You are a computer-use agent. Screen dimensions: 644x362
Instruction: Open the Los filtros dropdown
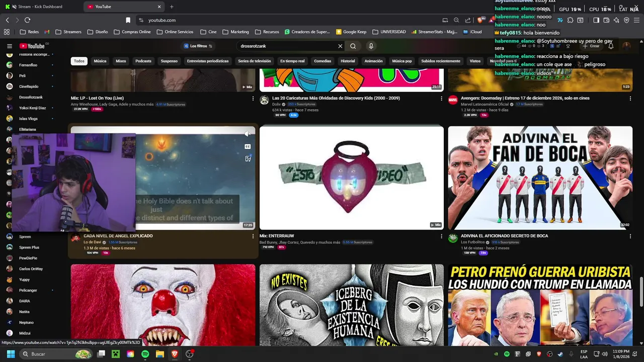198,46
